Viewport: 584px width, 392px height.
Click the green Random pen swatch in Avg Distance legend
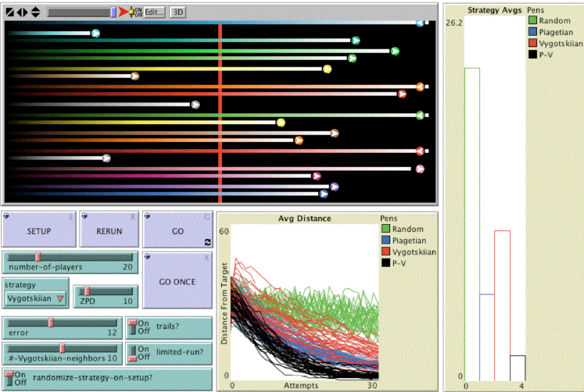coord(385,229)
